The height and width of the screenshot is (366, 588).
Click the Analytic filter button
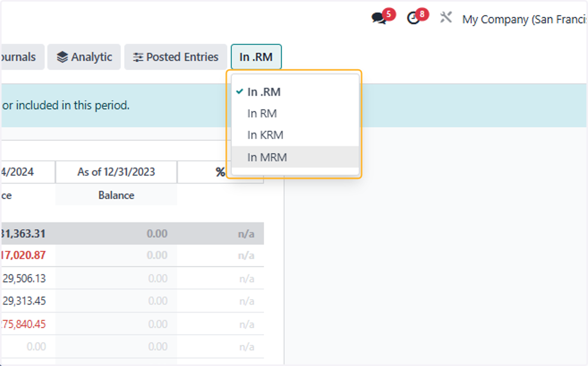click(84, 57)
